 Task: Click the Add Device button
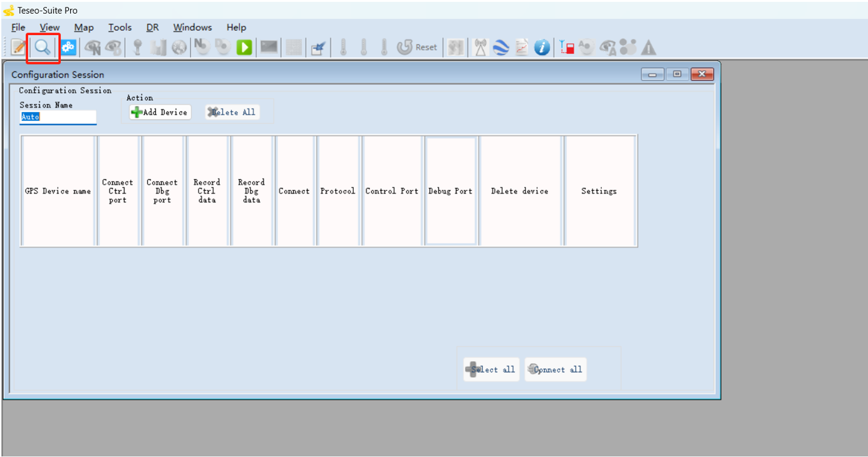pos(160,112)
